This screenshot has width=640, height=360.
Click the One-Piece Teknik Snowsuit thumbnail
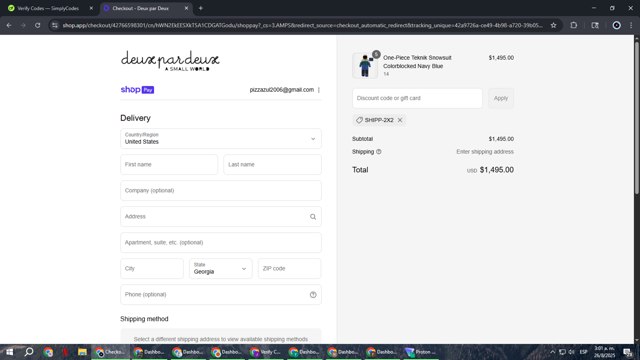tap(365, 65)
